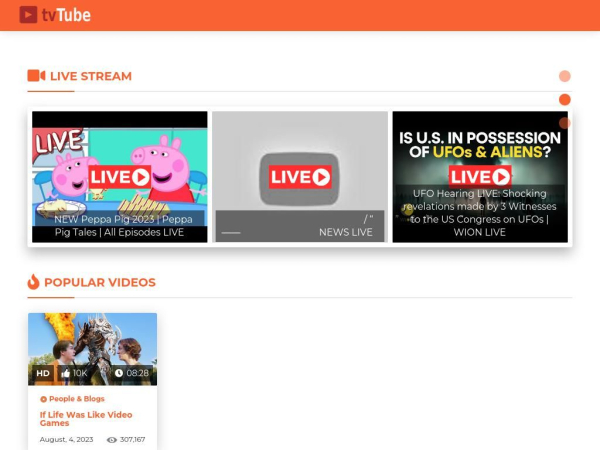Click the Popular Videos flame icon
This screenshot has width=600, height=450.
click(33, 282)
